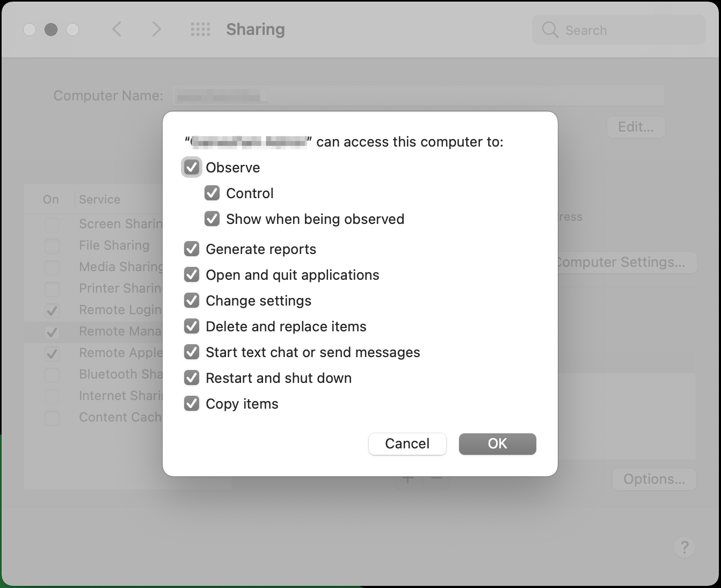Uncheck Generate reports
This screenshot has height=588, width=721.
(192, 249)
